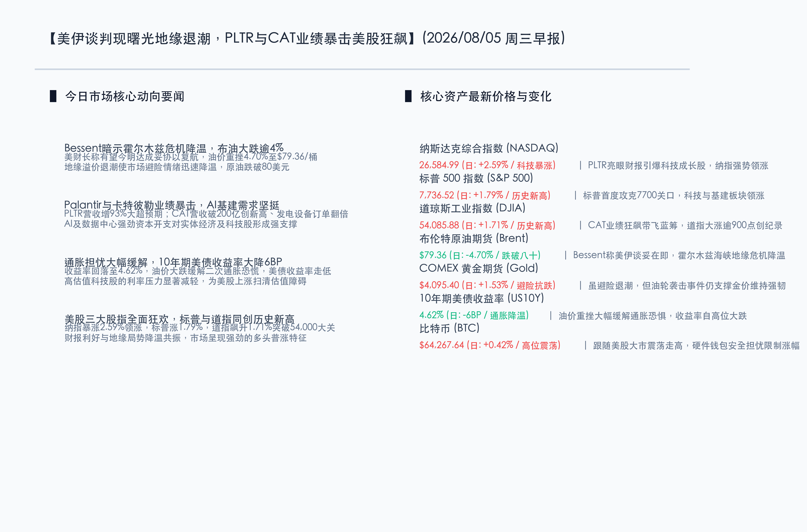Click 标普 500 指数 (S&P 500) label
The image size is (807, 532).
(476, 178)
